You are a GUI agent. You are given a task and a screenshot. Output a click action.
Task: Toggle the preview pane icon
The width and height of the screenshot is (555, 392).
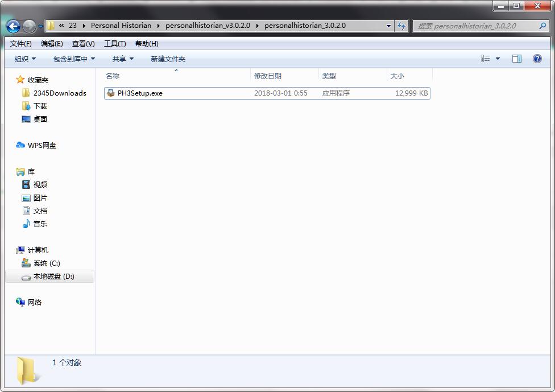click(518, 59)
